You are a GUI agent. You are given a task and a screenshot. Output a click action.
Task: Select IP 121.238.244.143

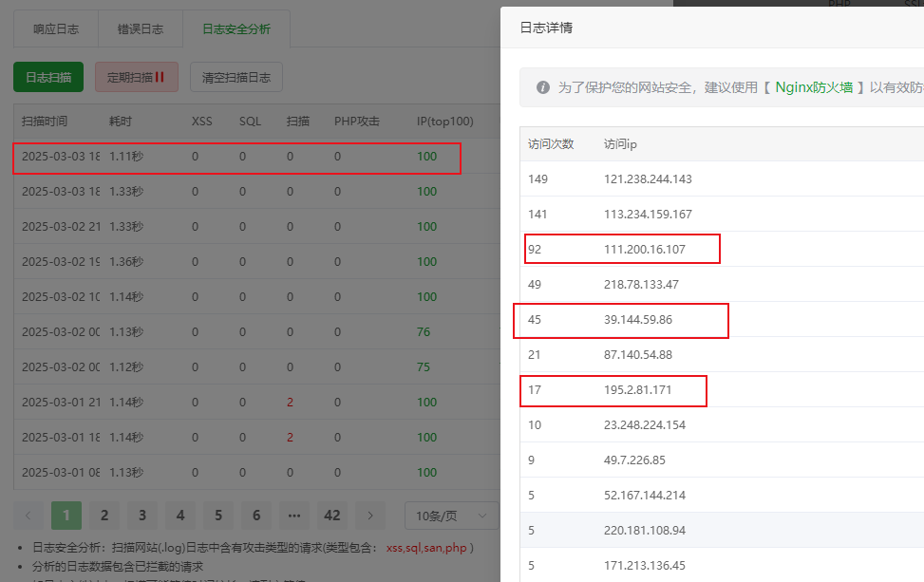[648, 179]
